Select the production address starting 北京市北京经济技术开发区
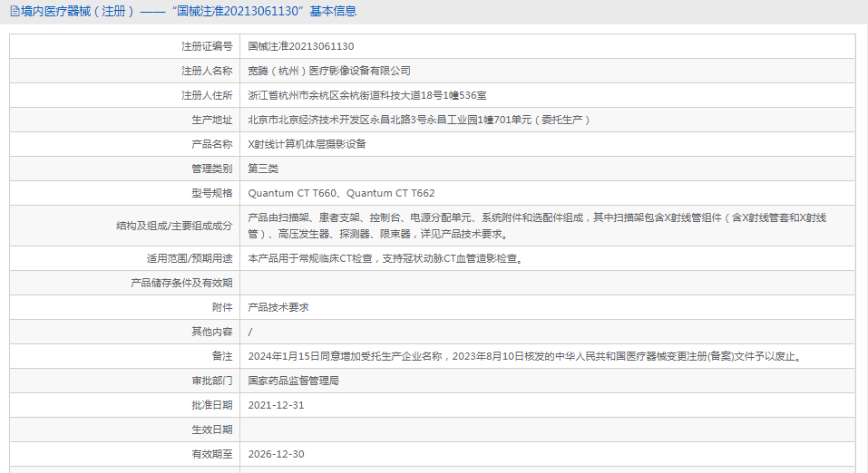The width and height of the screenshot is (868, 473). point(419,120)
